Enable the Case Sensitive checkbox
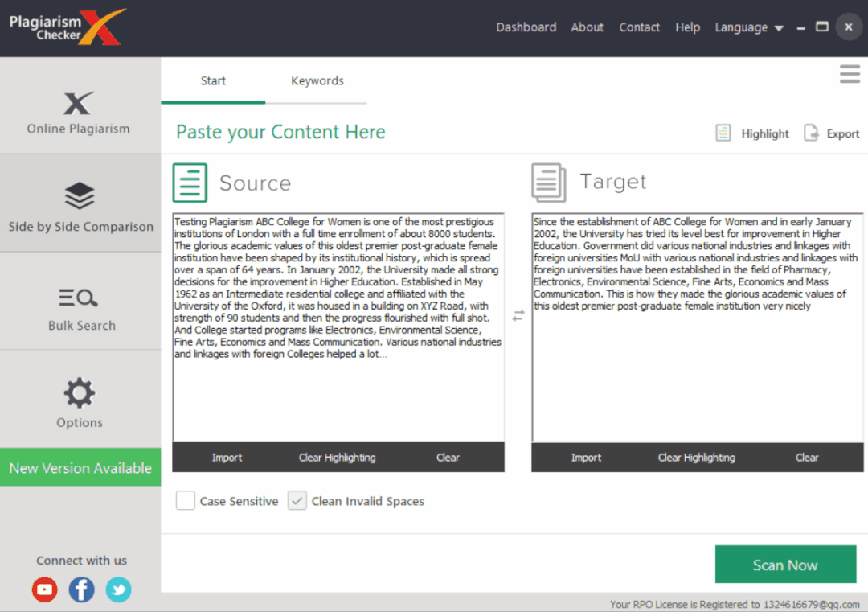 tap(186, 501)
